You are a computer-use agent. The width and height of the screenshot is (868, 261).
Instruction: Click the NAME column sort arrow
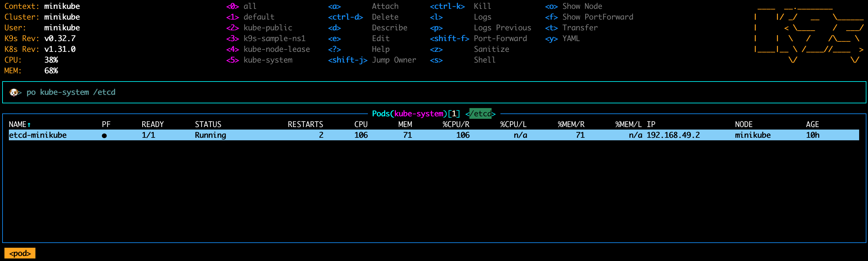(29, 125)
